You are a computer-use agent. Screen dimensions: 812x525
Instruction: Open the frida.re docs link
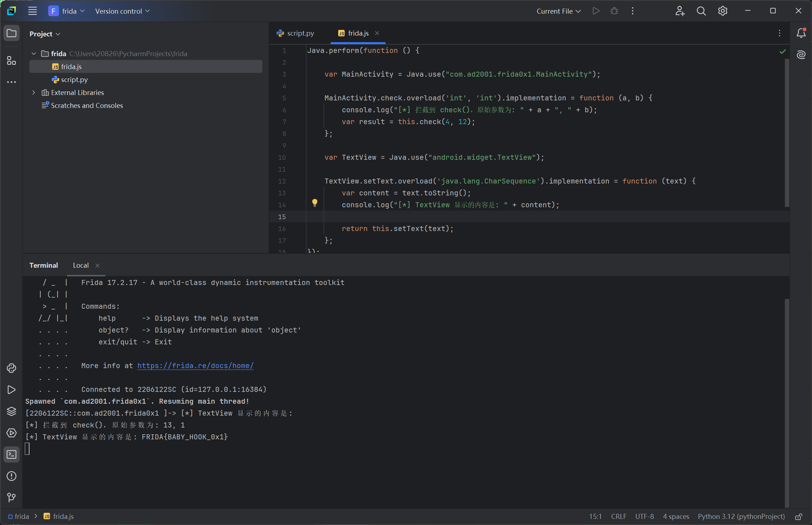click(195, 366)
